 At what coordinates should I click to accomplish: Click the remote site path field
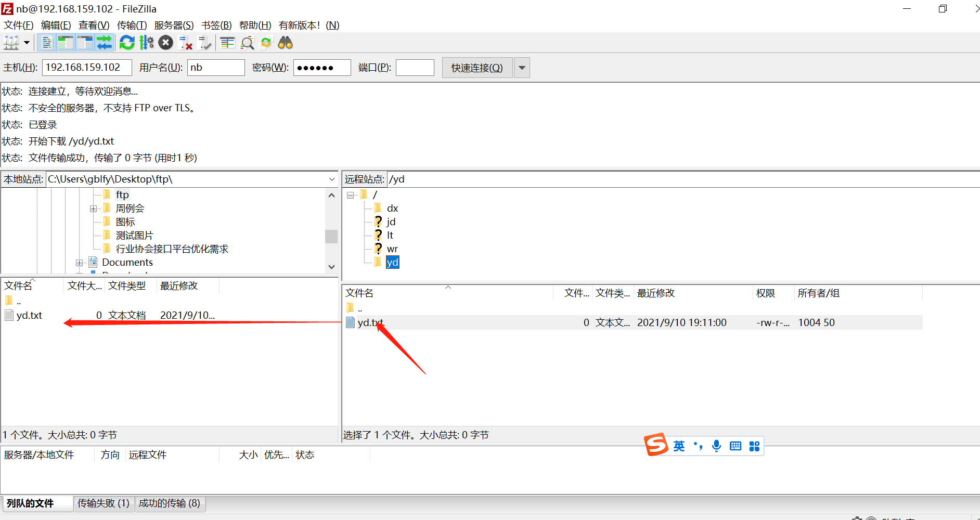[682, 179]
